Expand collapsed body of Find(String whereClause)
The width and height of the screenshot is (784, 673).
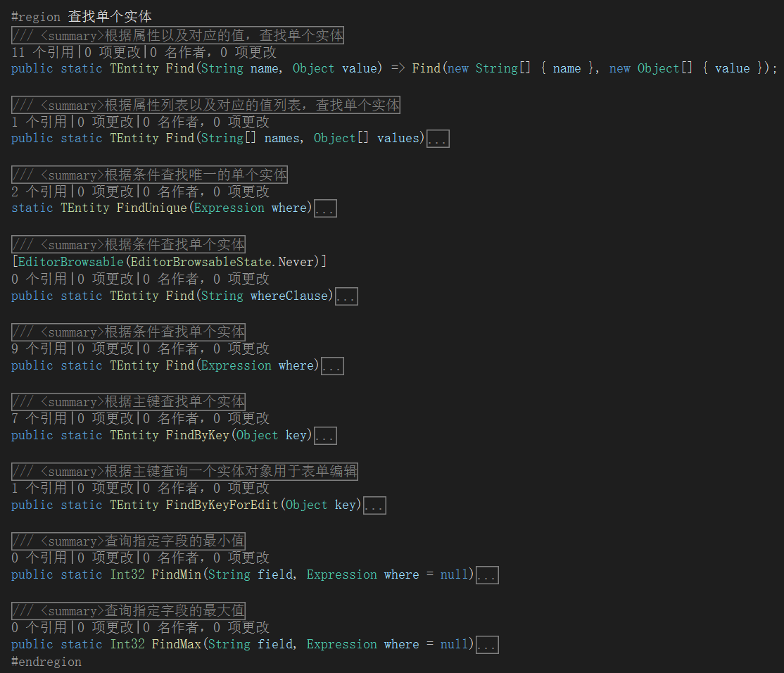point(346,296)
